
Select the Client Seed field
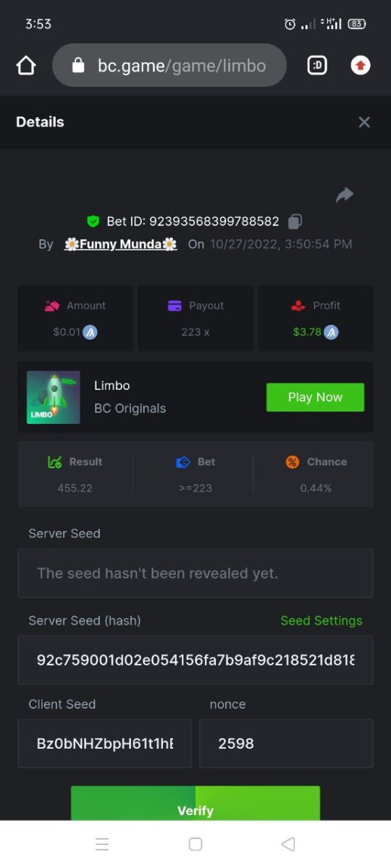click(x=105, y=743)
